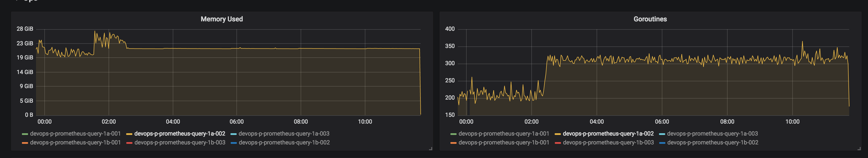
Task: Click the 19 GiB axis label in Memory Used
Action: [25, 58]
